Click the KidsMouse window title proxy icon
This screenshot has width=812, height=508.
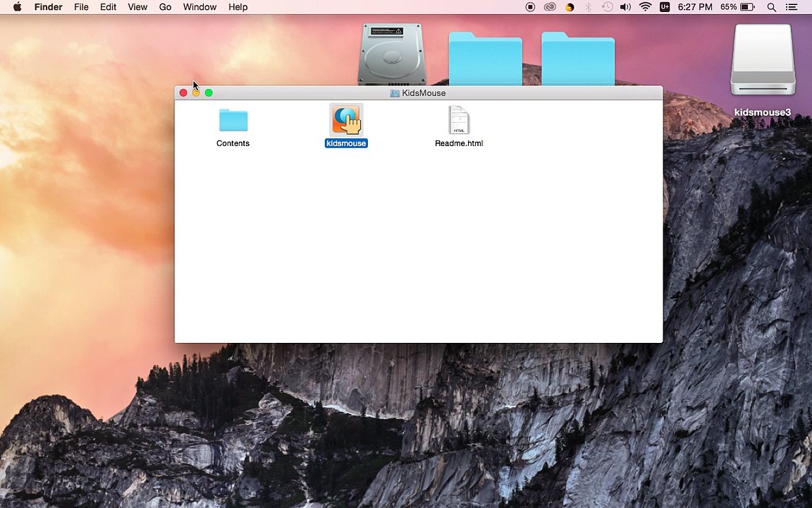click(x=395, y=93)
